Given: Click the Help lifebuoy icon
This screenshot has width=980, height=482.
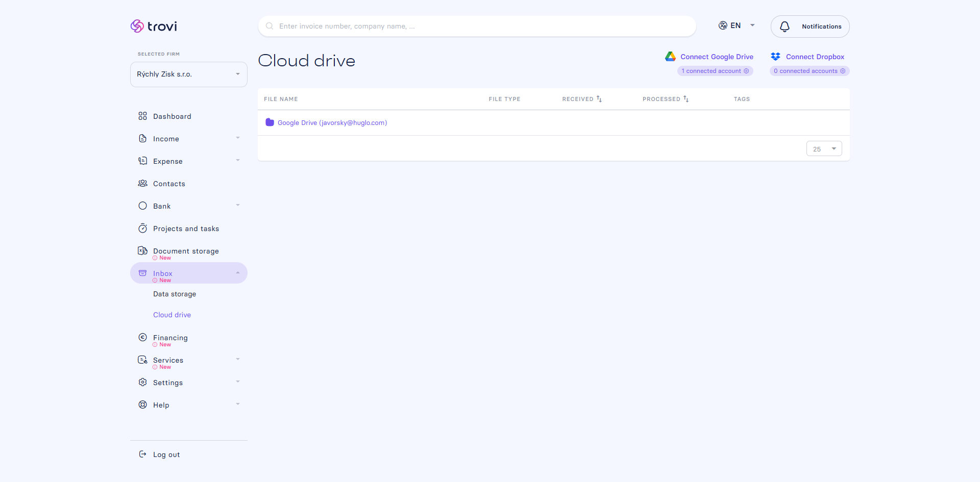Looking at the screenshot, I should pos(142,405).
